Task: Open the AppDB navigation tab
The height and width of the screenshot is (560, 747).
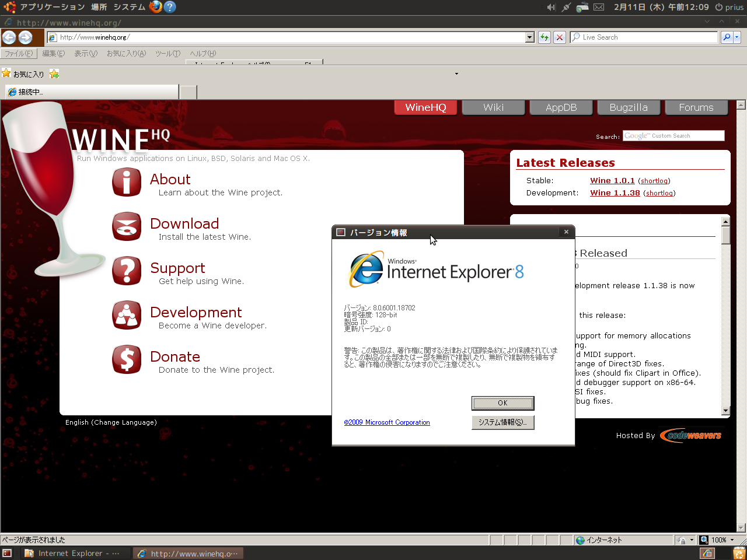Action: [x=561, y=107]
